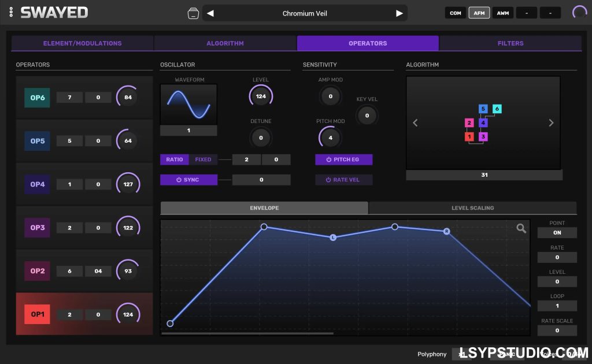This screenshot has width=592, height=364.
Task: Click the preset bank icon left of preset arrows
Action: (194, 12)
